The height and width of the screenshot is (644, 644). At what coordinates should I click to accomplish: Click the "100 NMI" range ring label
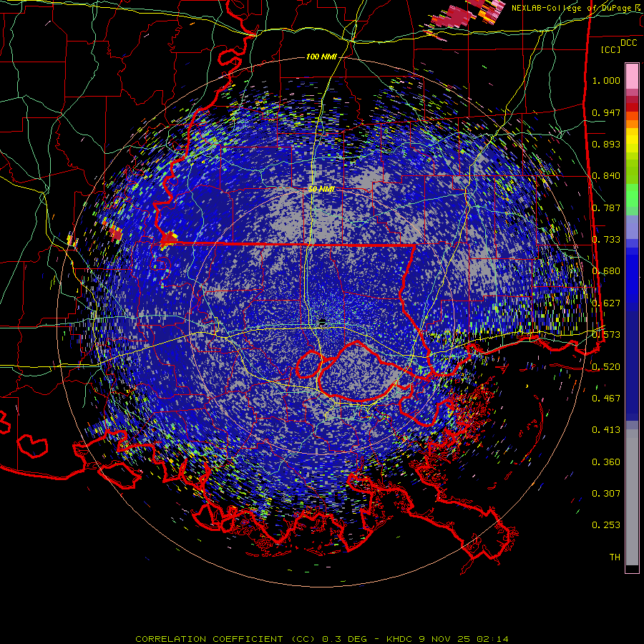[x=321, y=57]
